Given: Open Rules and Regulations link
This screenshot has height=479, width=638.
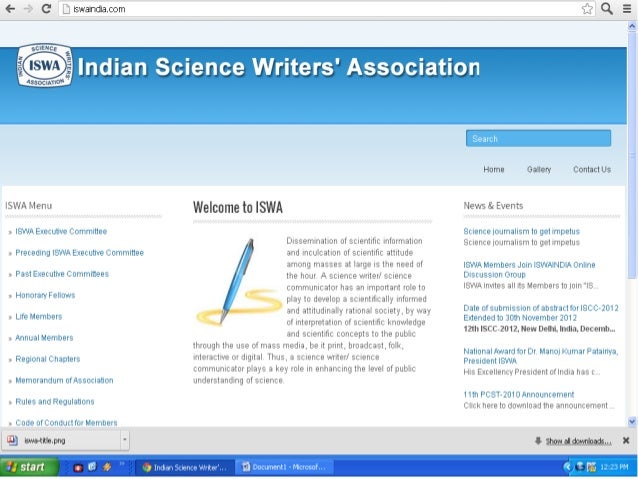Looking at the screenshot, I should pyautogui.click(x=55, y=402).
